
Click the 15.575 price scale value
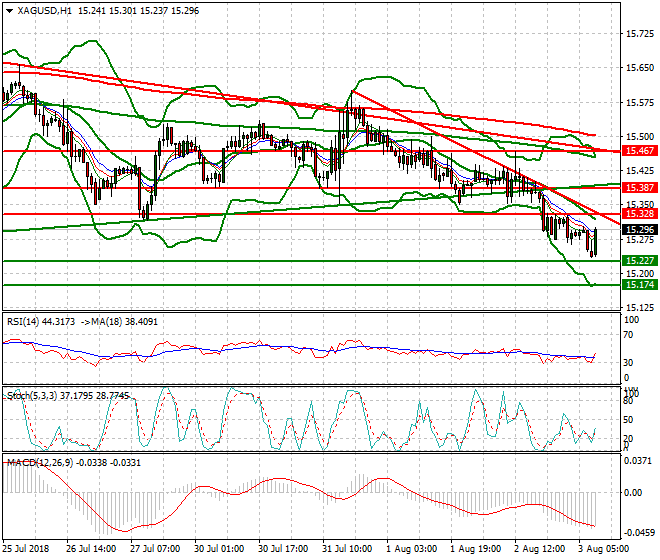[640, 102]
